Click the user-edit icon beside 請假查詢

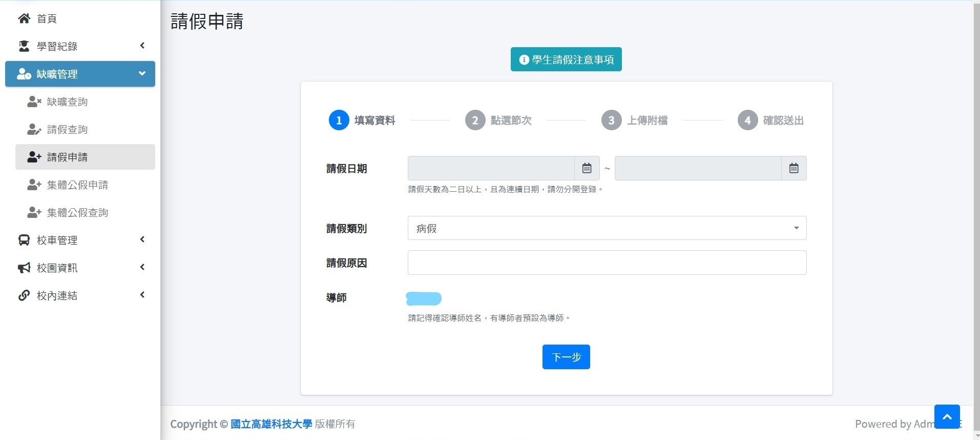click(x=34, y=129)
